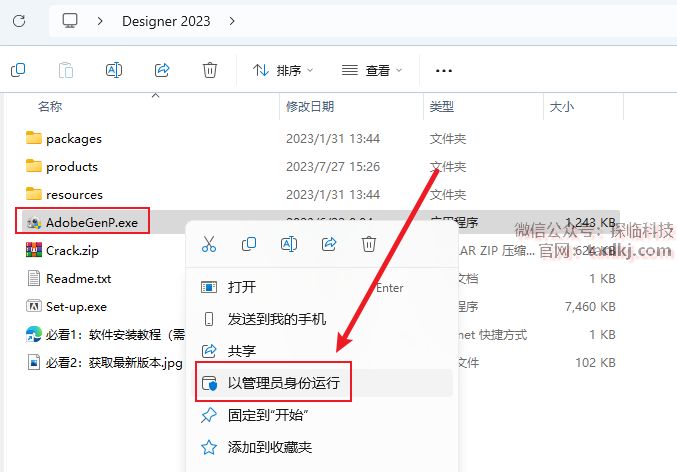Screen dimensions: 677x472
Task: Click the Delete icon in context menu
Action: 369,244
